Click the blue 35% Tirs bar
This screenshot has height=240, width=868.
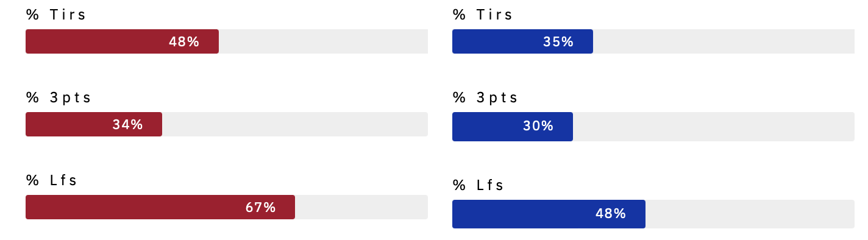coord(522,41)
